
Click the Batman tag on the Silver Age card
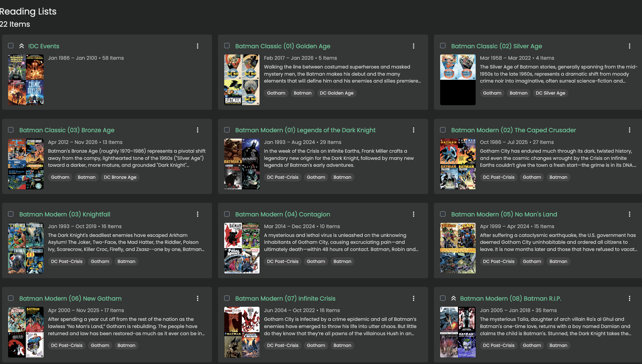(518, 93)
